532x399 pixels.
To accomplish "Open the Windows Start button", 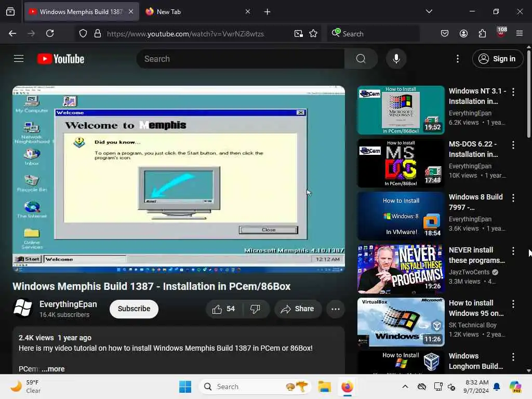I will pos(185,387).
